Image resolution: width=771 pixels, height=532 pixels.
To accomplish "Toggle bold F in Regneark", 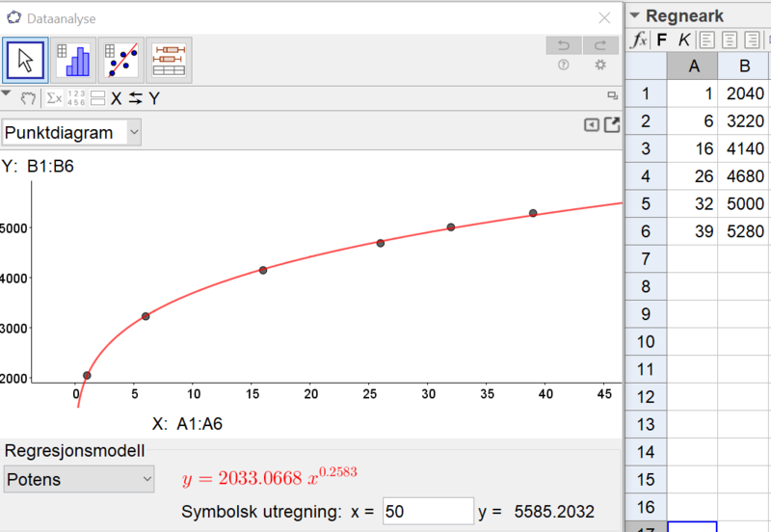I will [662, 40].
